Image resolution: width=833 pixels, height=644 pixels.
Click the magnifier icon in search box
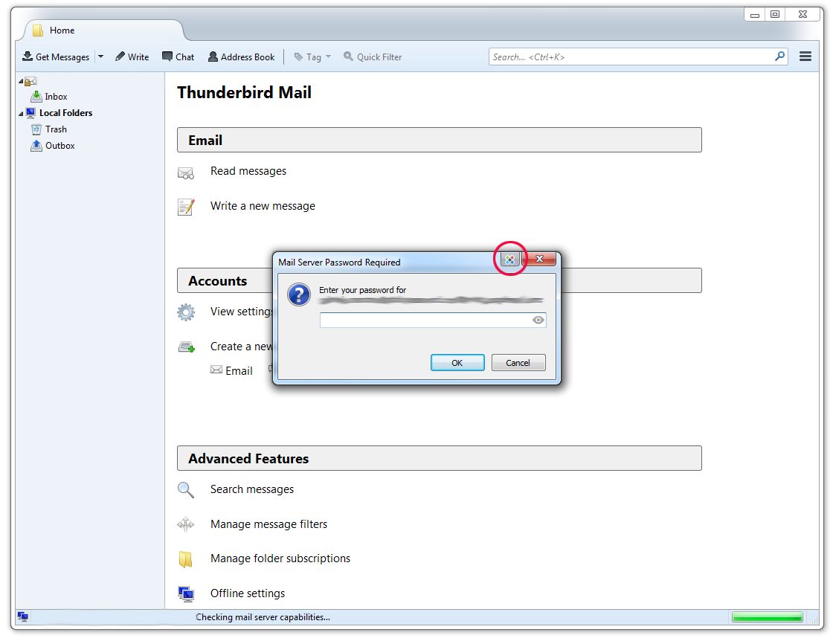tap(779, 57)
